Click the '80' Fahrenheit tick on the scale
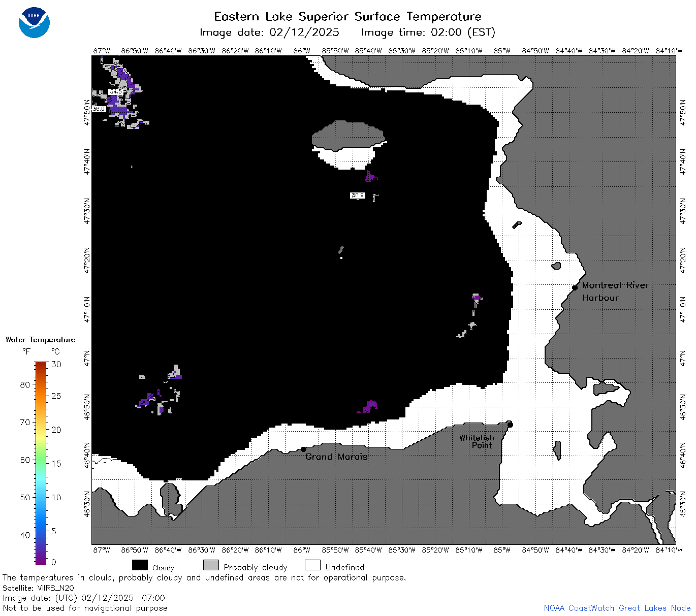Viewport: 696px width, 616px height. [25, 384]
